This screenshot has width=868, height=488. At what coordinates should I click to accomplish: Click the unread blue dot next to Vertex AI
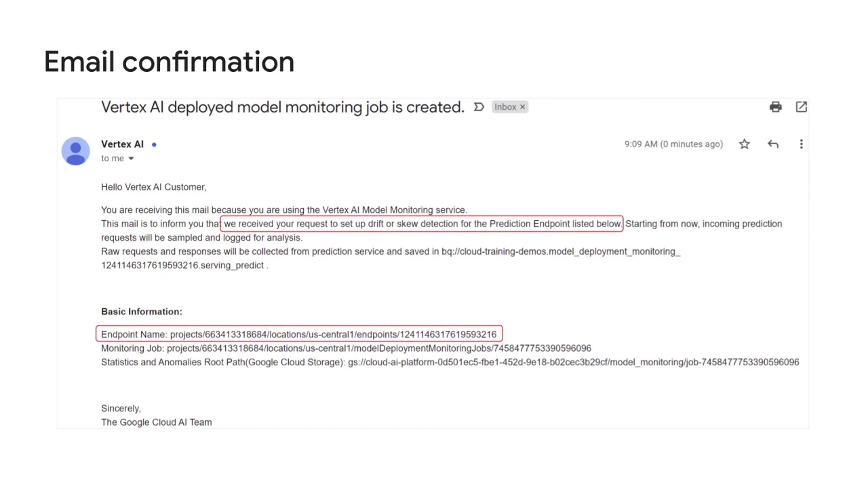click(154, 144)
